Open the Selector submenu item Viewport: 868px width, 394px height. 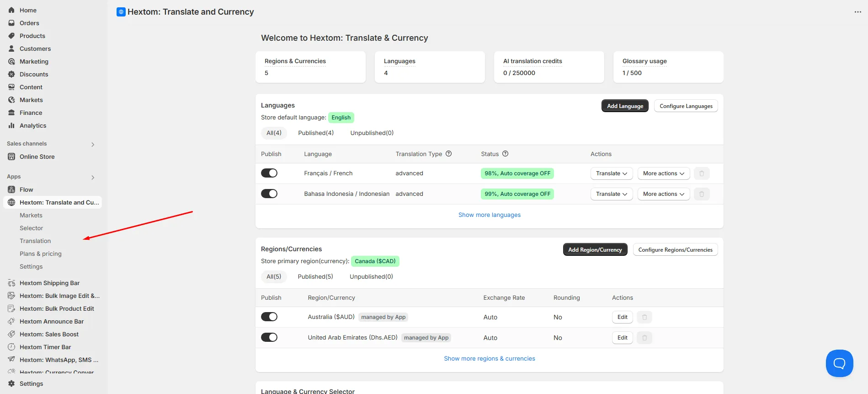(32, 228)
